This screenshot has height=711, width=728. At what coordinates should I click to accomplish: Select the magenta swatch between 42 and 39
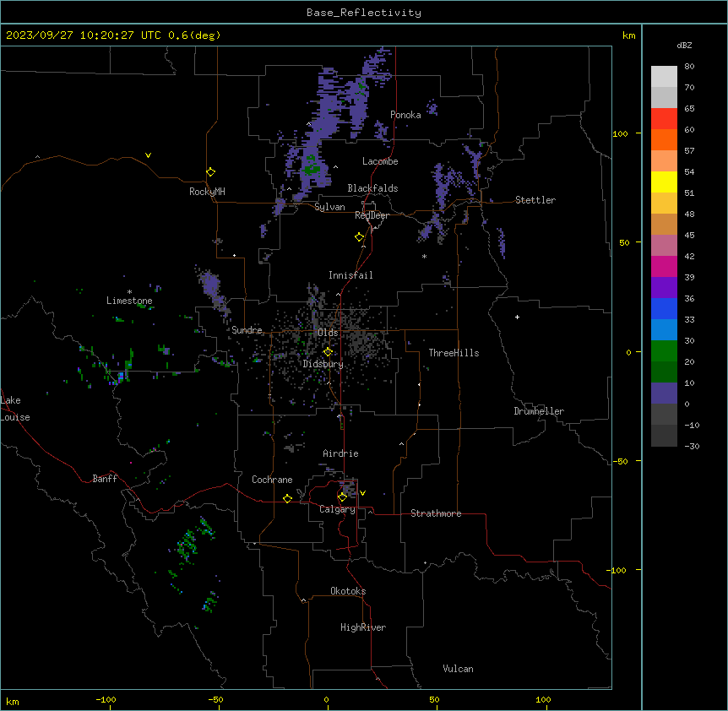[664, 267]
